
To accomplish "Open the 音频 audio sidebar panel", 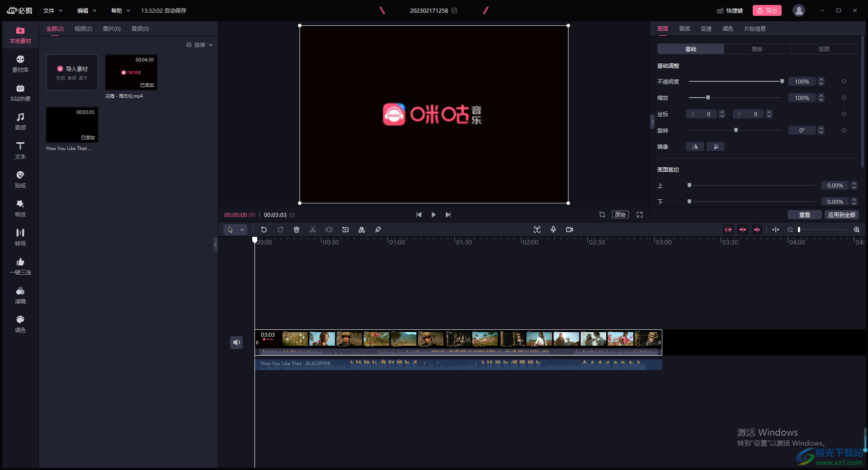I will click(x=20, y=122).
